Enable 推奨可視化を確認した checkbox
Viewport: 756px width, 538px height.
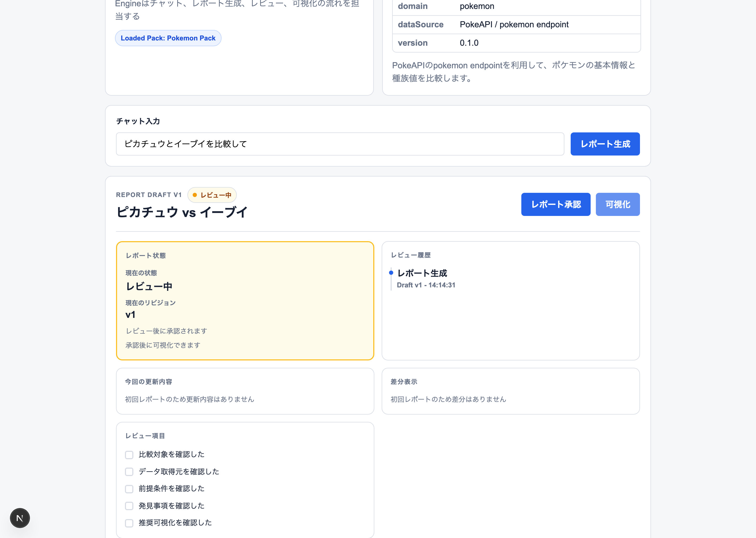pos(129,523)
